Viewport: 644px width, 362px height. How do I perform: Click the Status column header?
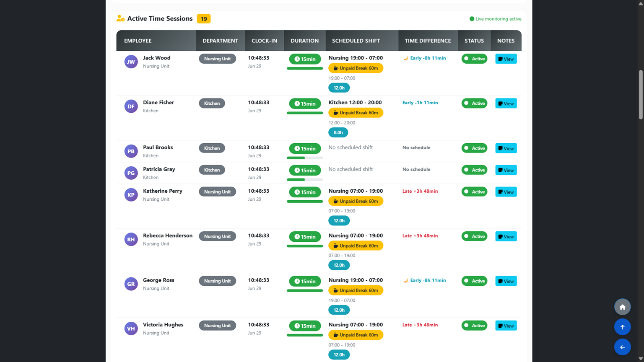coord(474,41)
